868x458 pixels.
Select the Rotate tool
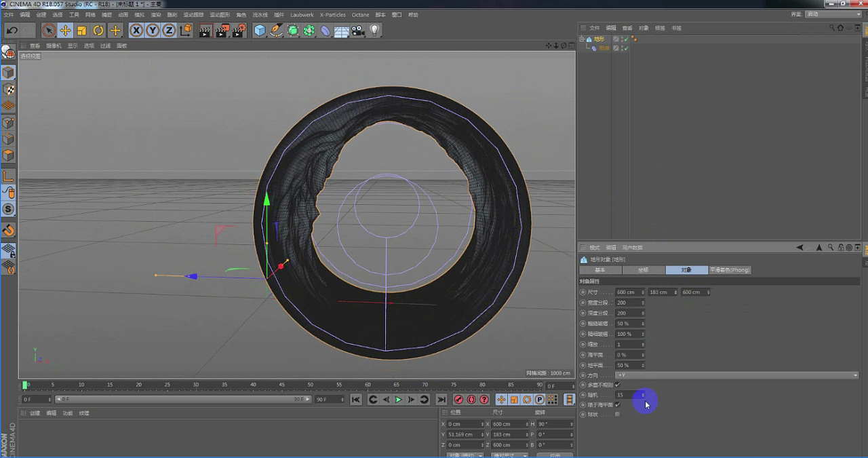pyautogui.click(x=98, y=31)
